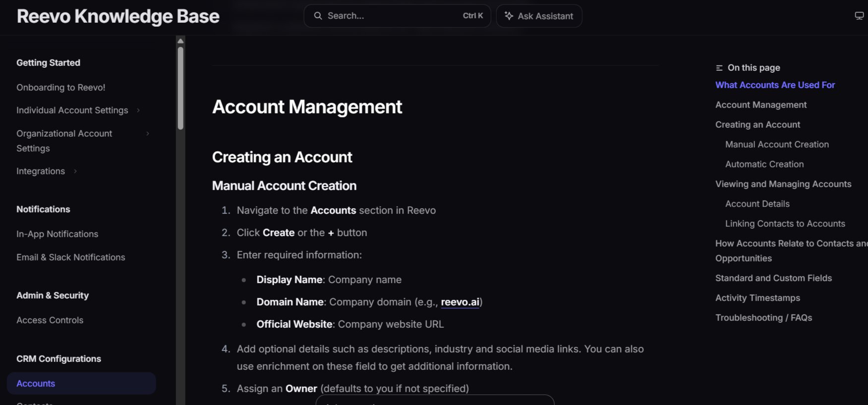
Task: Click the Official Website bullet text
Action: coord(350,324)
